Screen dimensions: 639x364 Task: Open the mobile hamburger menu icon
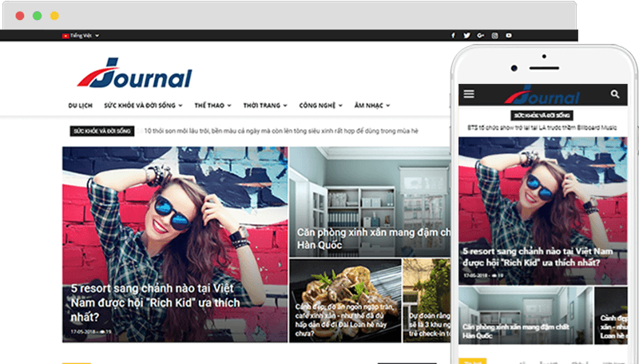click(x=469, y=94)
